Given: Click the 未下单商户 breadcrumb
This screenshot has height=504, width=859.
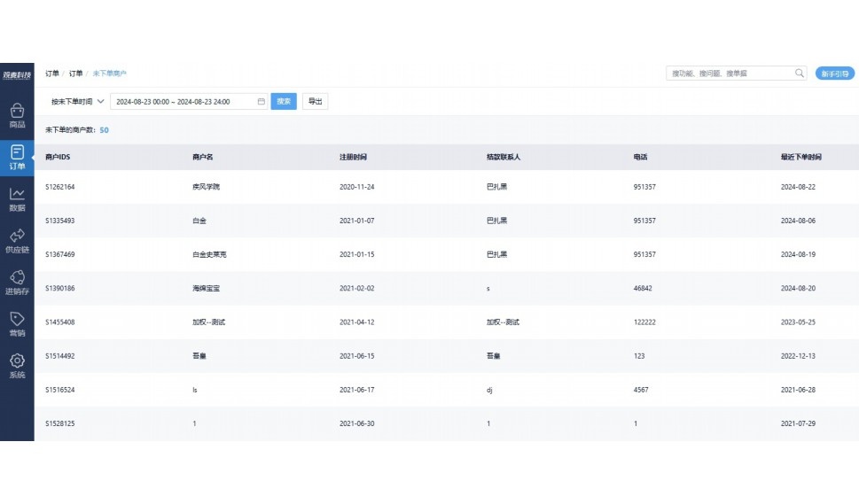Looking at the screenshot, I should (x=109, y=74).
